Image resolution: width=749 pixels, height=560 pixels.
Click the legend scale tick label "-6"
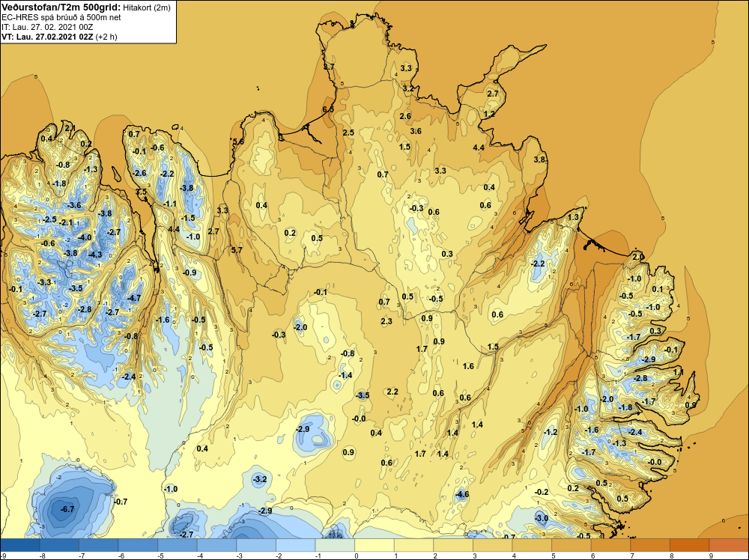point(120,556)
